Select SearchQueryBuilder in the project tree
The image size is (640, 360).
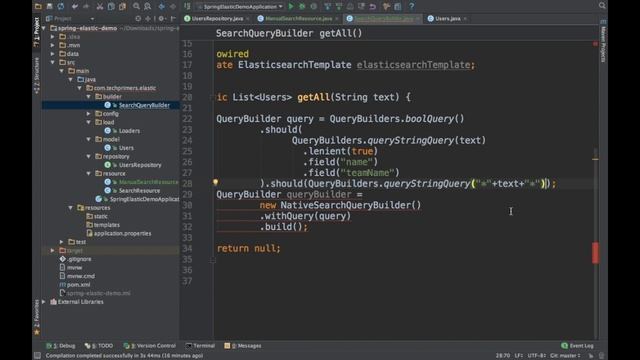click(144, 105)
